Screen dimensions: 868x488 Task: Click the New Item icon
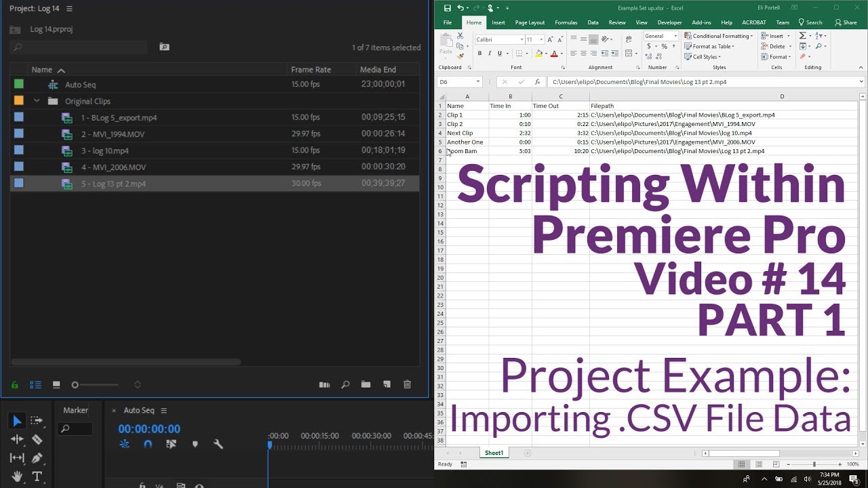tap(387, 384)
